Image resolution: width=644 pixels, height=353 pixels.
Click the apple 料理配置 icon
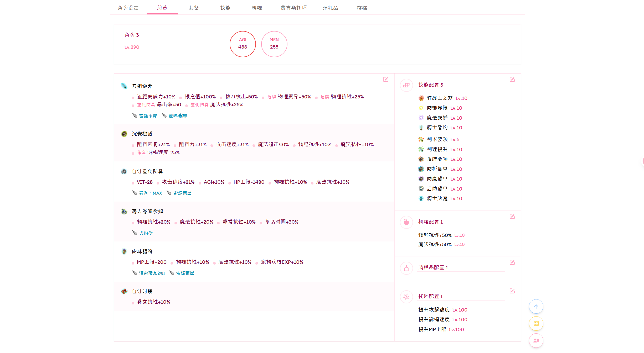click(x=406, y=222)
